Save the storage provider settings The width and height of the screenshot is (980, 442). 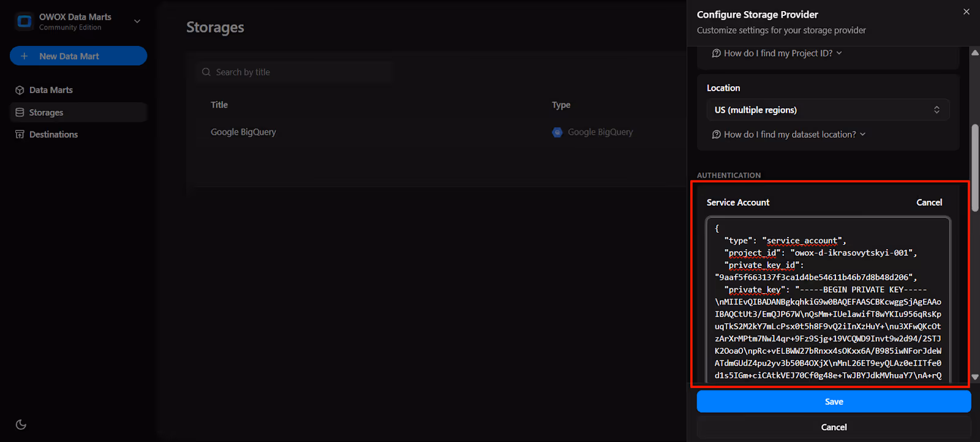[834, 402]
